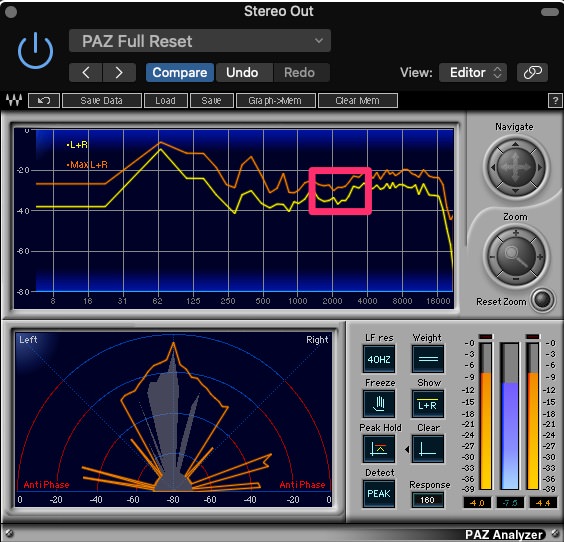Click the right channel clip indicator
The image size is (564, 542).
coord(533,337)
